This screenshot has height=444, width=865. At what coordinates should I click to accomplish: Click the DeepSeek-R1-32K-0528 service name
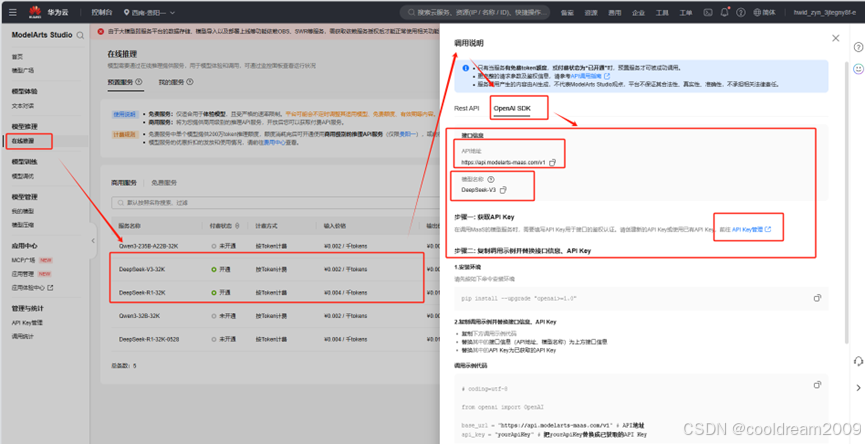pyautogui.click(x=149, y=339)
